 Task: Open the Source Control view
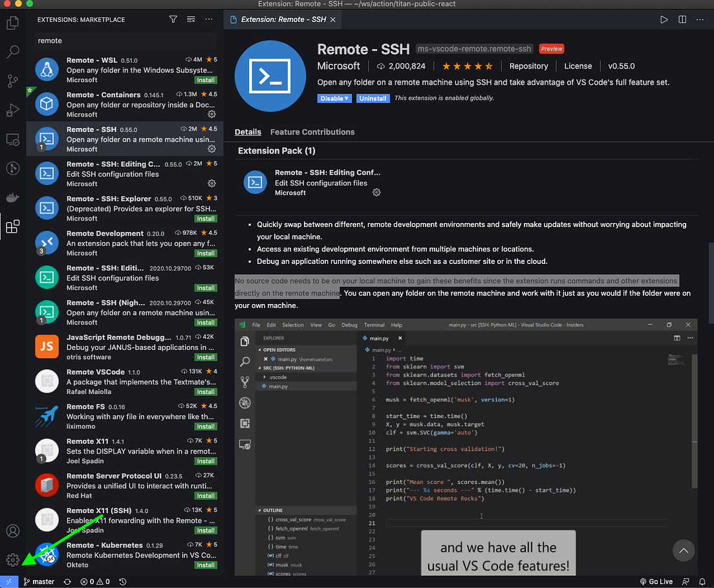pos(13,82)
